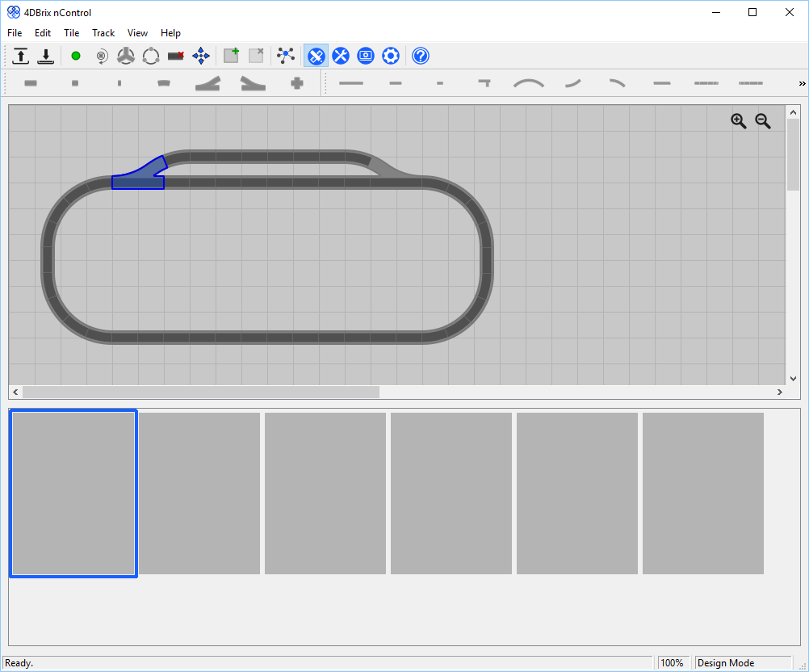809x672 pixels.
Task: Zoom in using the magnifier plus button
Action: click(x=739, y=121)
